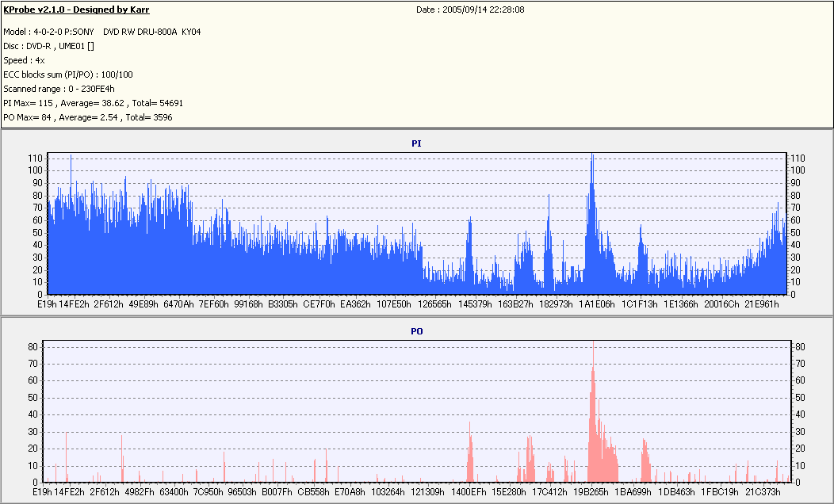834x504 pixels.
Task: Click the 6470Ah label on the PI axis
Action: [x=178, y=304]
